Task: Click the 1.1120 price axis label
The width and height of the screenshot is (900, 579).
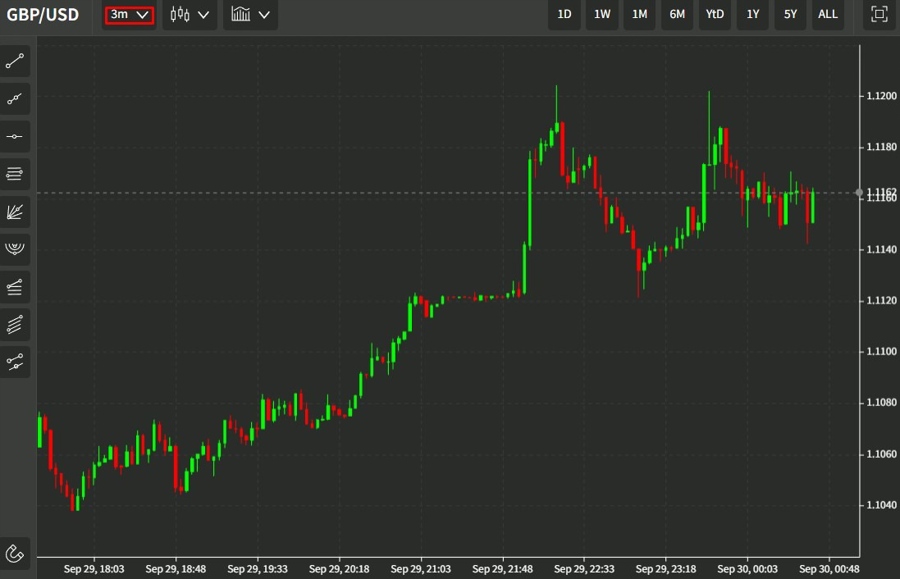Action: pyautogui.click(x=881, y=300)
